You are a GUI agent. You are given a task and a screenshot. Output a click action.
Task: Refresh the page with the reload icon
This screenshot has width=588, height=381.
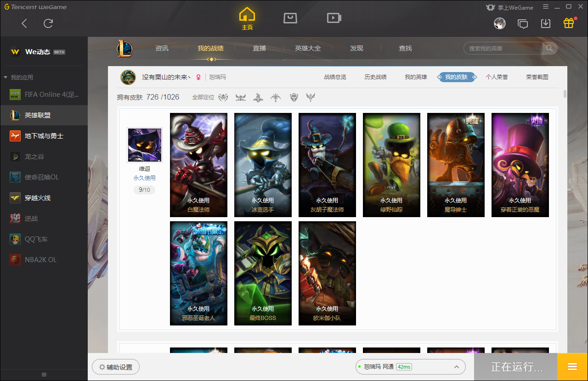point(48,23)
